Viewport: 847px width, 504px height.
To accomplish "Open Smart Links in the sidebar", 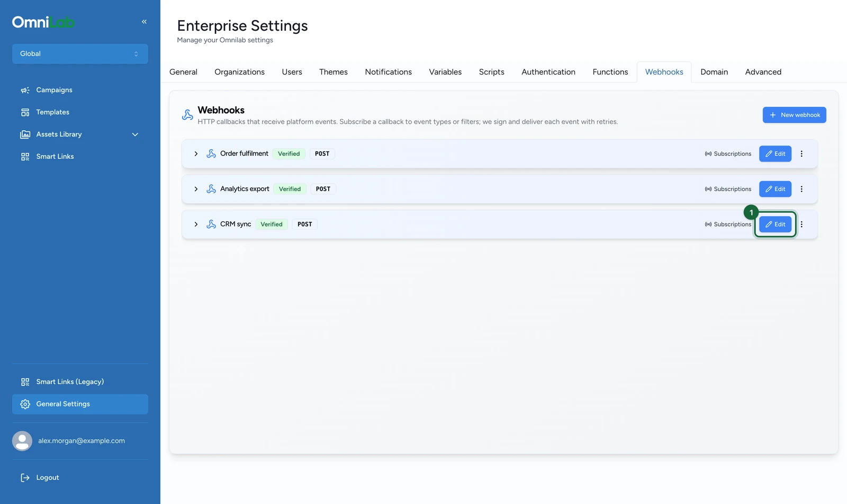I will coord(80,157).
